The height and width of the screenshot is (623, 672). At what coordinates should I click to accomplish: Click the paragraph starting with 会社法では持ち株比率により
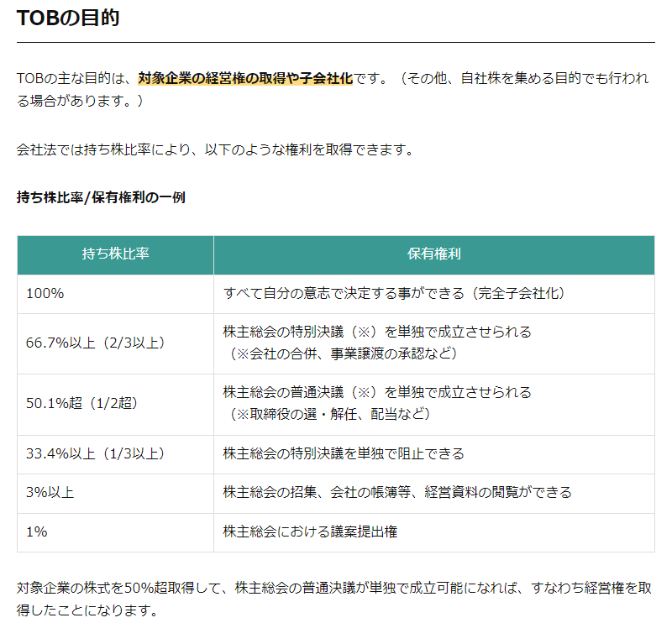click(214, 150)
